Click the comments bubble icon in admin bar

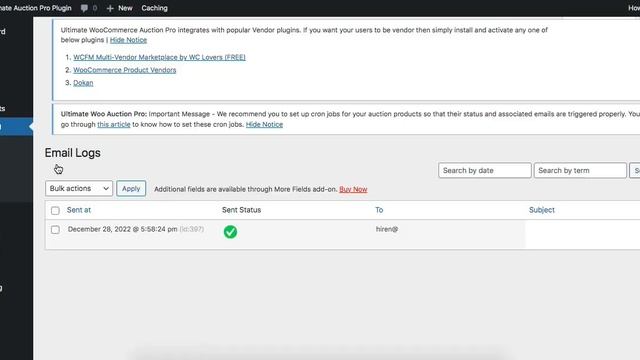click(x=84, y=8)
